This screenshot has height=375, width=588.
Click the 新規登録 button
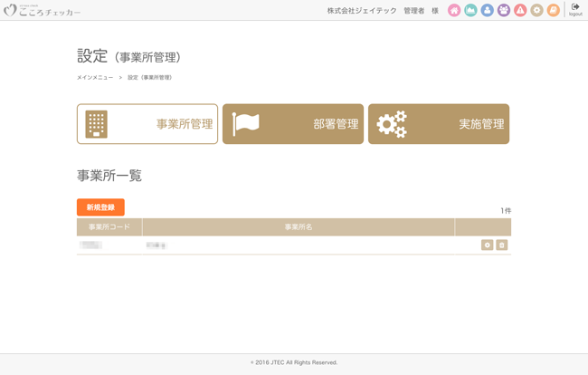pyautogui.click(x=100, y=207)
